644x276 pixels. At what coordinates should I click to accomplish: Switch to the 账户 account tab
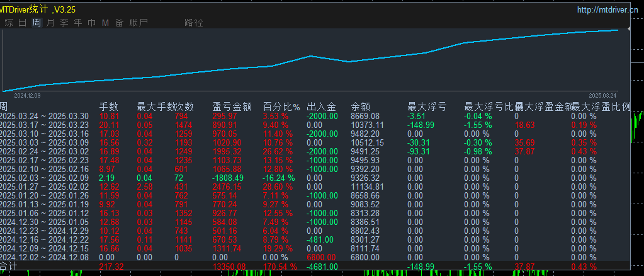tap(138, 23)
